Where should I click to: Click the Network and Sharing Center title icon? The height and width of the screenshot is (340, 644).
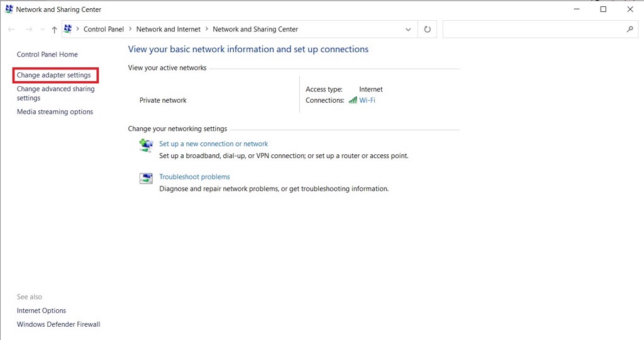point(9,9)
